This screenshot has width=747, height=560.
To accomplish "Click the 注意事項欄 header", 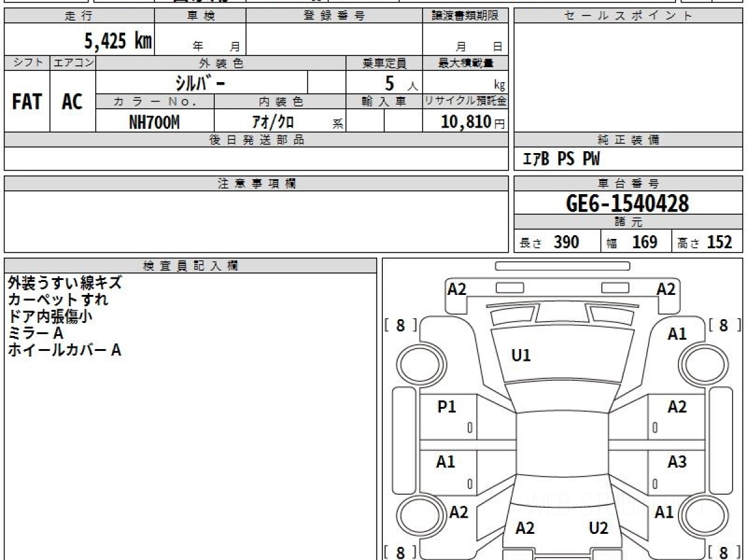I will [256, 184].
